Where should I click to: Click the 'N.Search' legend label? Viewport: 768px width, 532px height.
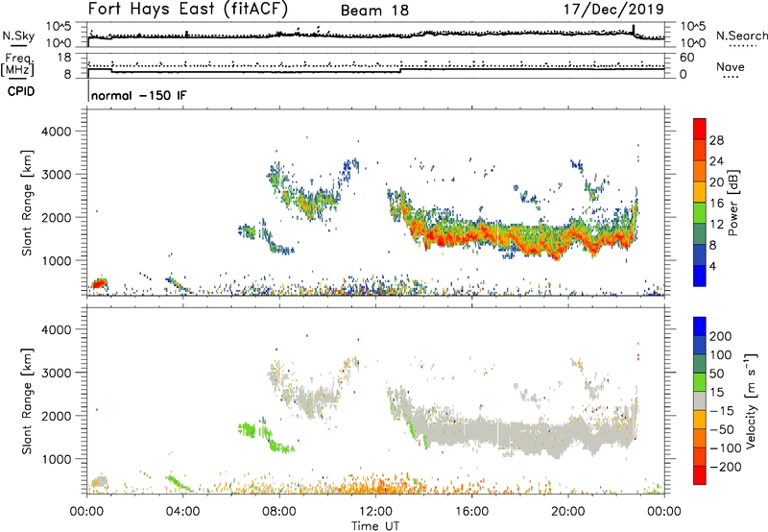(x=742, y=36)
